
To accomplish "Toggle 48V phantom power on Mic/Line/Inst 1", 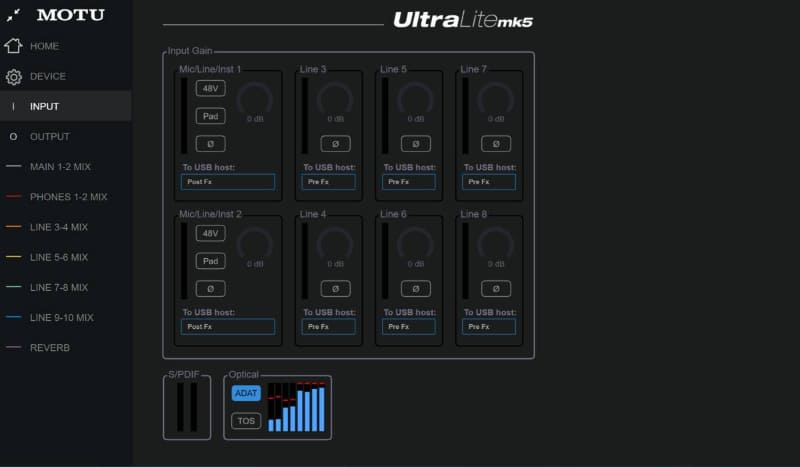I will coord(210,88).
